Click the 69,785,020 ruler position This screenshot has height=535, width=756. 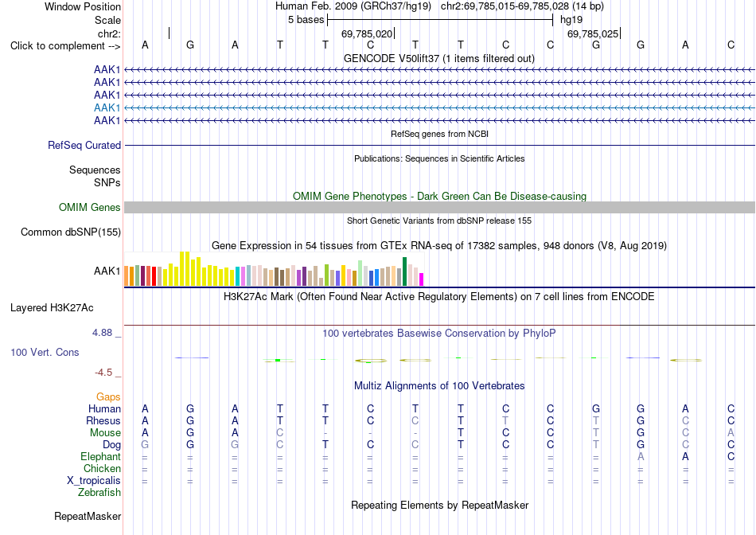click(366, 33)
